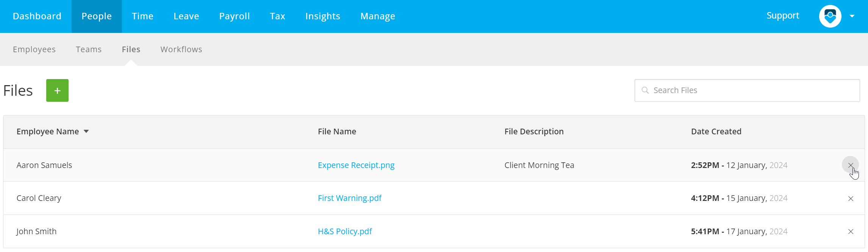Open the account dropdown arrow
Image resolution: width=868 pixels, height=252 pixels.
coord(852,16)
